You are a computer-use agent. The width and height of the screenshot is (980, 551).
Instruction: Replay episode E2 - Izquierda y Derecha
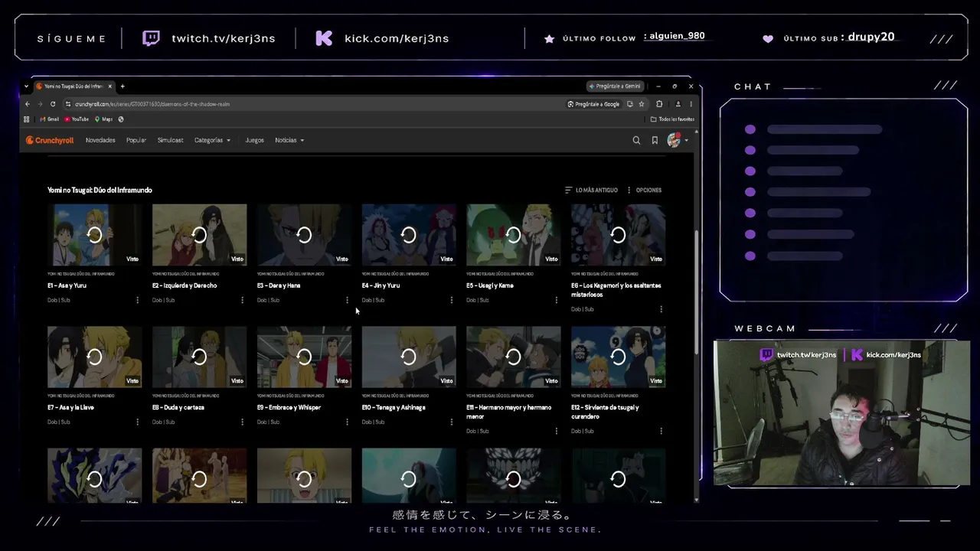[199, 235]
